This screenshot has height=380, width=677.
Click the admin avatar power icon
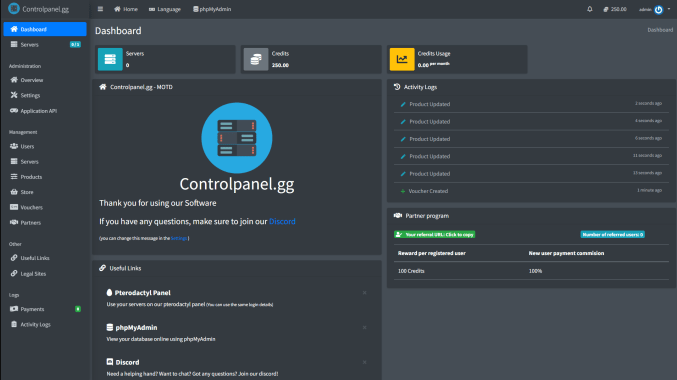(658, 10)
